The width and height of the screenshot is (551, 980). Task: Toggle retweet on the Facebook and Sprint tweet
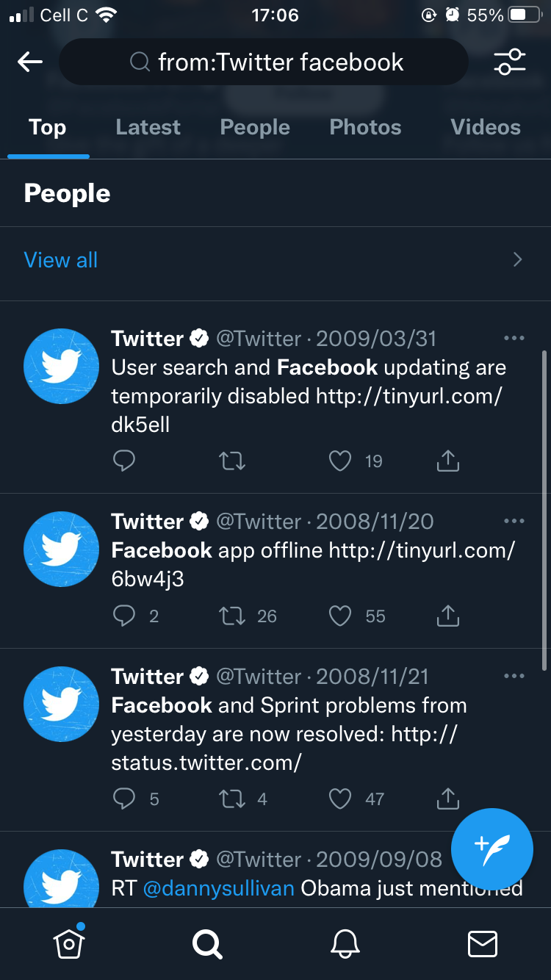click(232, 799)
